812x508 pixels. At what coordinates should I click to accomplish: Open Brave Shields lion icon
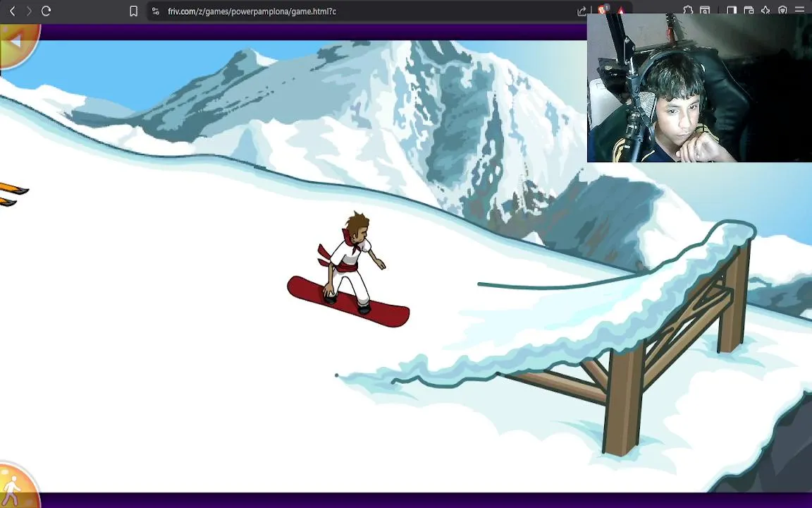coord(603,9)
